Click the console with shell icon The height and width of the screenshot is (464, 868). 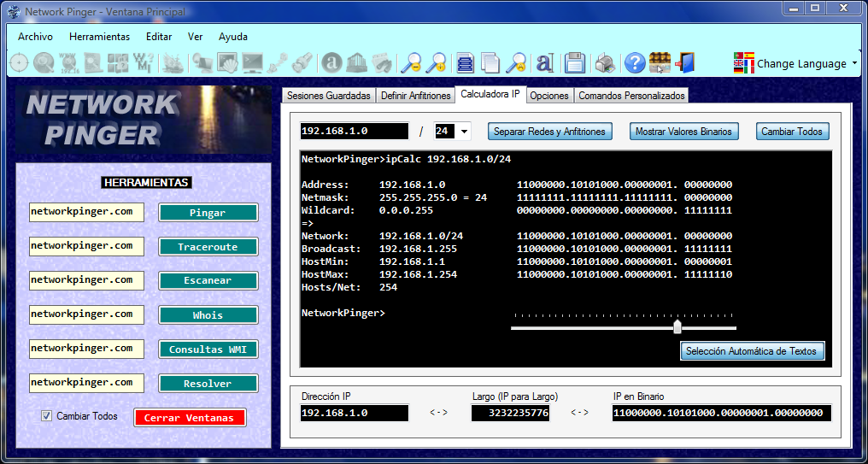(x=227, y=62)
